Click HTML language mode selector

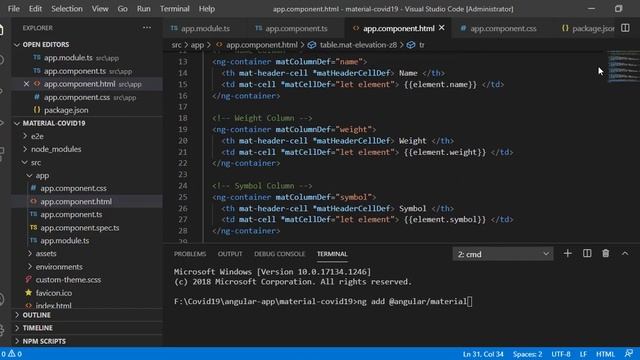click(605, 354)
